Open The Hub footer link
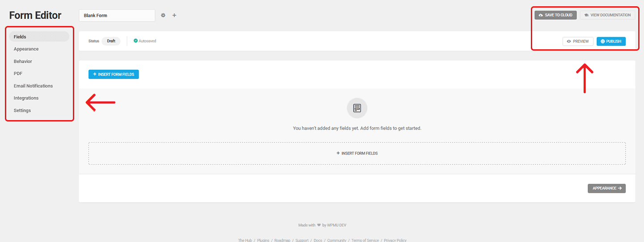 coord(245,240)
